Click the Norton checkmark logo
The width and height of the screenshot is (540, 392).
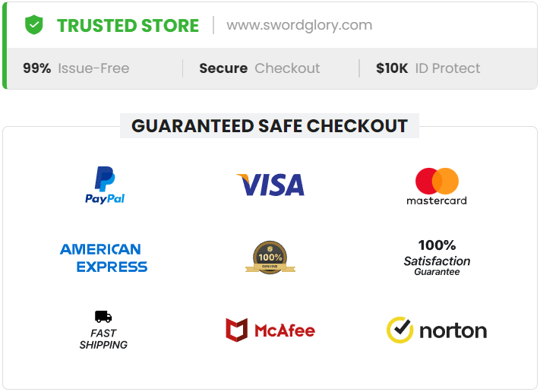pos(399,330)
